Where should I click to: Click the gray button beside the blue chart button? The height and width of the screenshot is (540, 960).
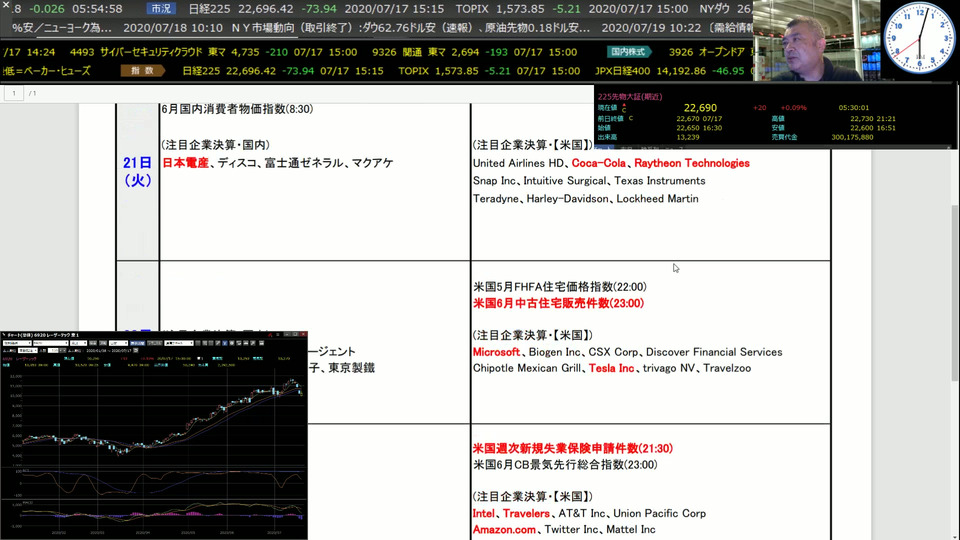[x=155, y=343]
